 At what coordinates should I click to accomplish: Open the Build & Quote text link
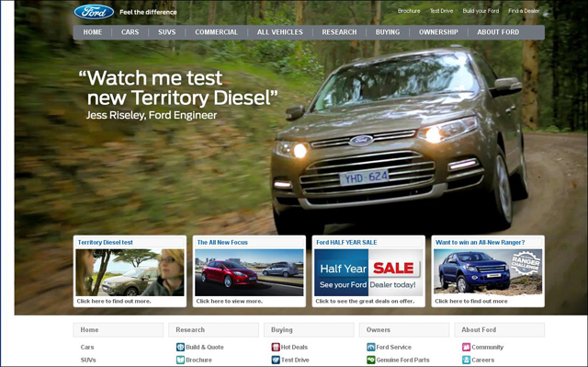pos(205,347)
